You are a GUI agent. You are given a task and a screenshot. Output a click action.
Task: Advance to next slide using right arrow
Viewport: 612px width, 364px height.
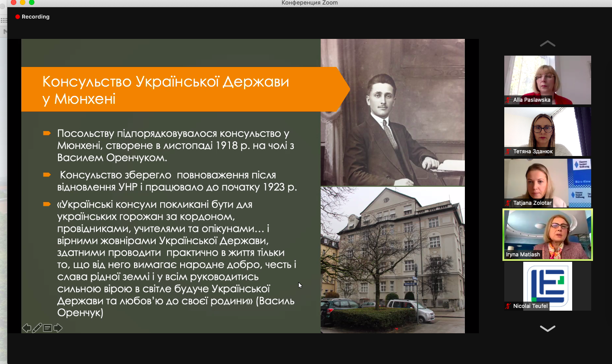[x=58, y=328]
